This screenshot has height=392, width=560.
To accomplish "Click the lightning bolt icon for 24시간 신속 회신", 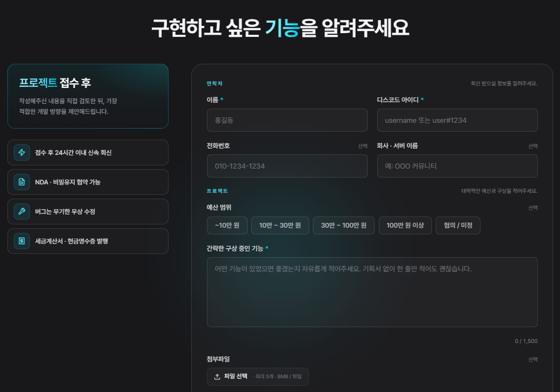I will pyautogui.click(x=22, y=153).
